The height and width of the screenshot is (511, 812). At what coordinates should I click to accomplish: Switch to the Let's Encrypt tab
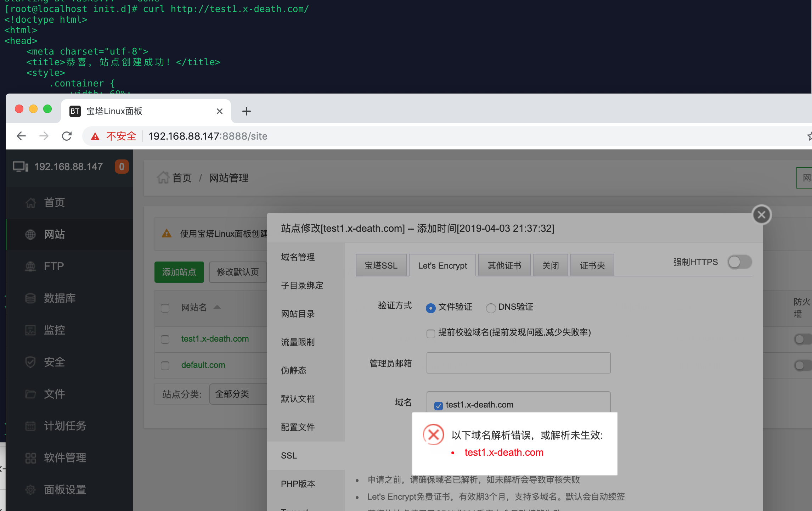(x=442, y=265)
